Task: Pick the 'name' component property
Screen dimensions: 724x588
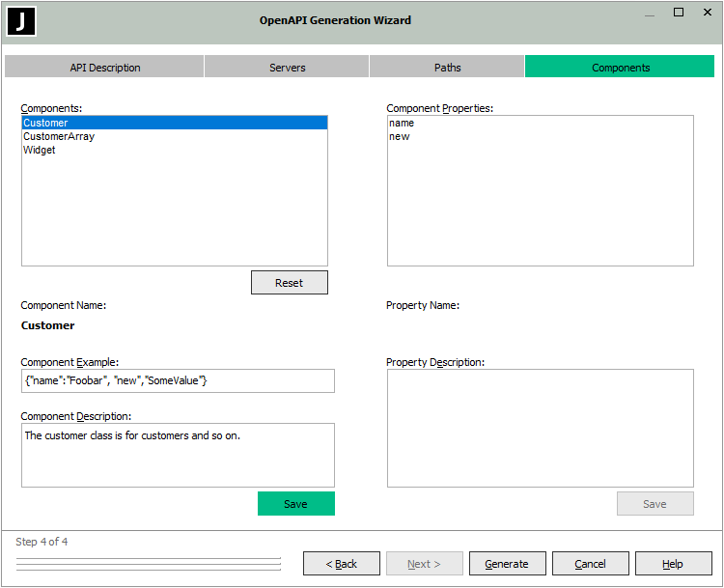Action: [x=402, y=124]
